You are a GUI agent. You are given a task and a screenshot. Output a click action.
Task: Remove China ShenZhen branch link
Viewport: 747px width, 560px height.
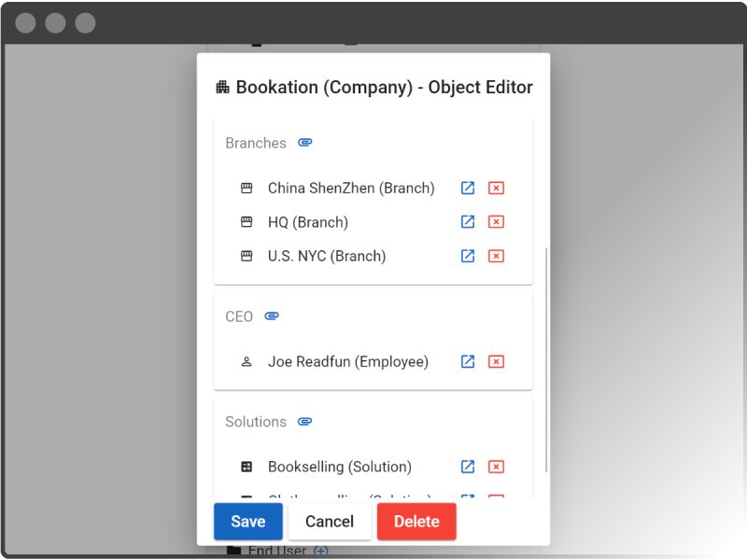click(496, 188)
